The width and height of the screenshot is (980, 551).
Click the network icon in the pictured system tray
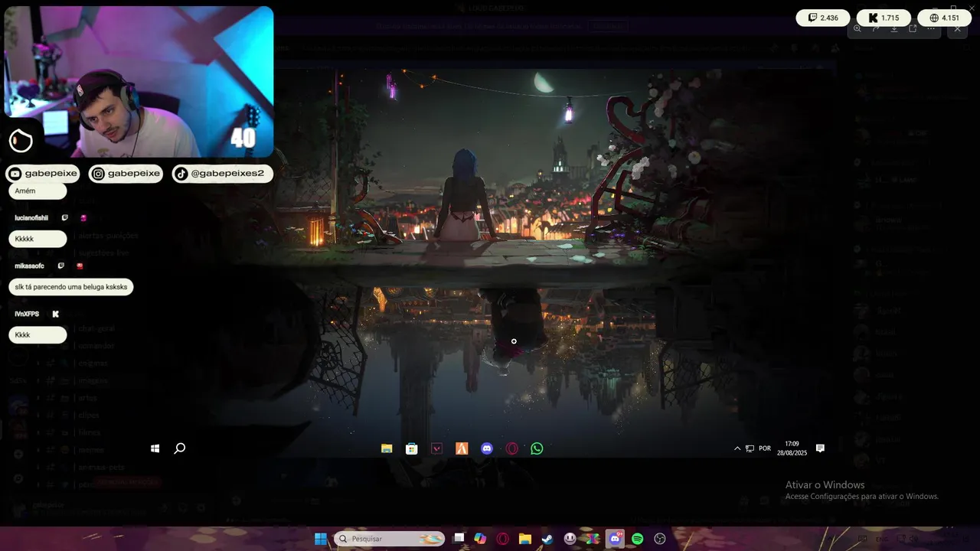(x=750, y=448)
